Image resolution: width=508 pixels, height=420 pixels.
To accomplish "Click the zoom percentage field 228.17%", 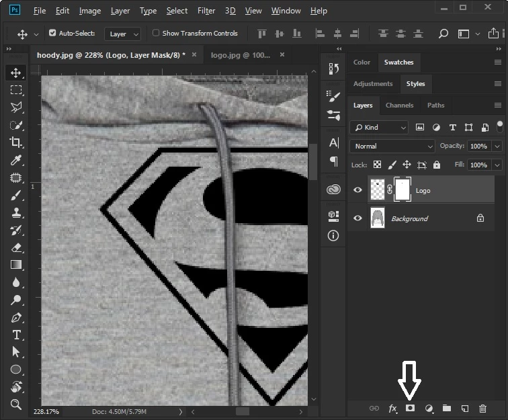I will 46,411.
